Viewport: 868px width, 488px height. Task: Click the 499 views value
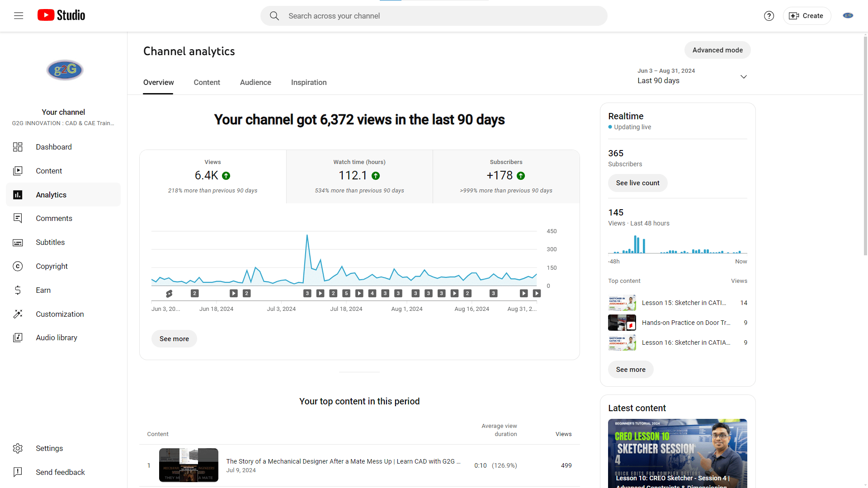coord(566,465)
